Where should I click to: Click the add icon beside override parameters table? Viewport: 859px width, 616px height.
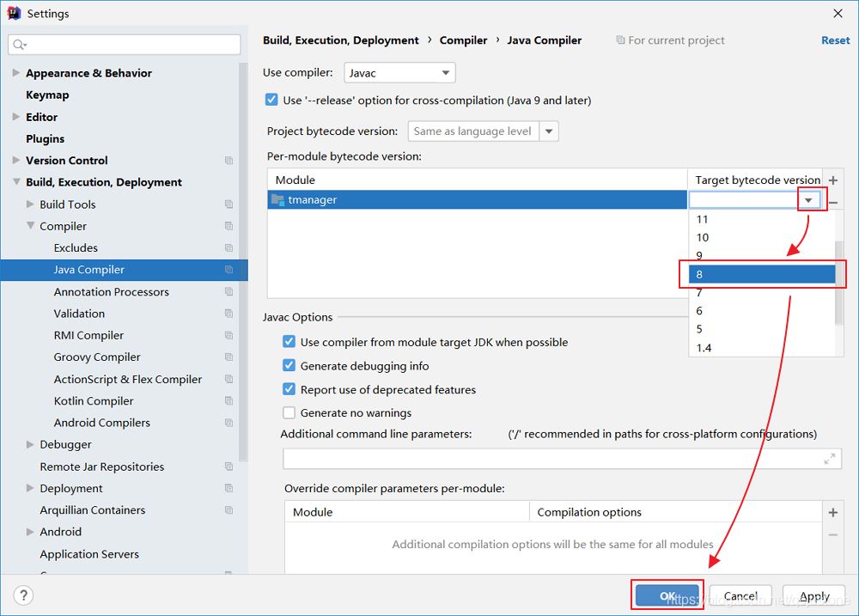[x=832, y=513]
